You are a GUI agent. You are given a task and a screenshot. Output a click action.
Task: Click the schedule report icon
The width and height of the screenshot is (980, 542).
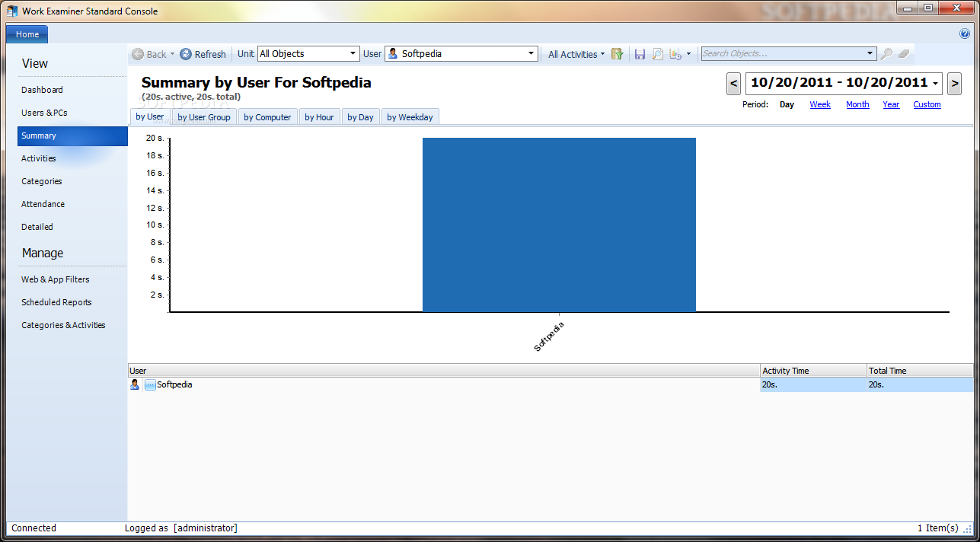pos(675,54)
